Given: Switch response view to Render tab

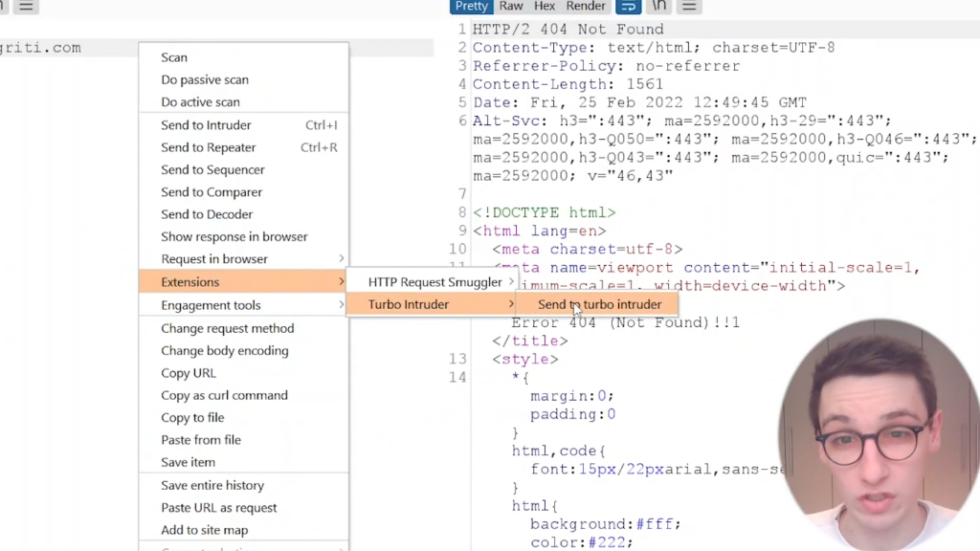Looking at the screenshot, I should coord(586,7).
